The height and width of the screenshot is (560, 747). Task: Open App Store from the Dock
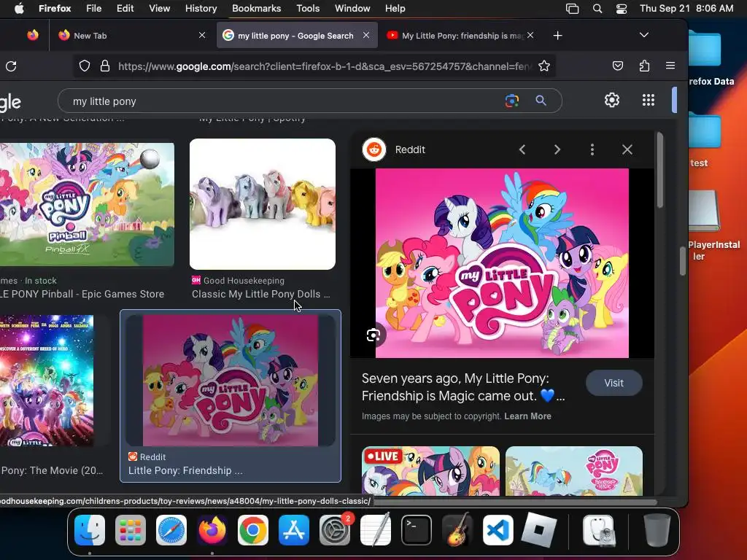point(294,530)
